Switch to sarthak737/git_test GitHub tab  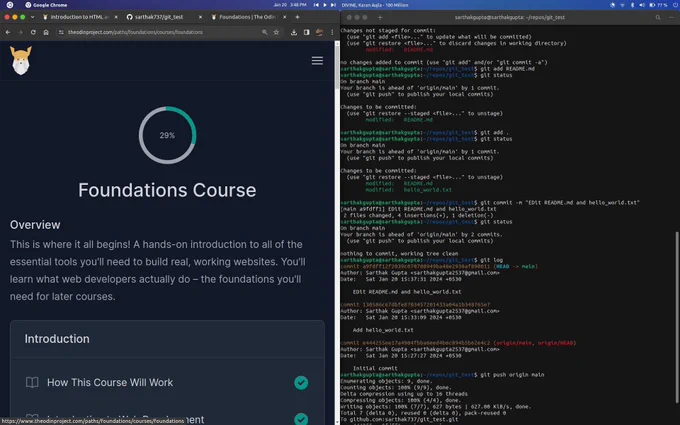pos(163,17)
